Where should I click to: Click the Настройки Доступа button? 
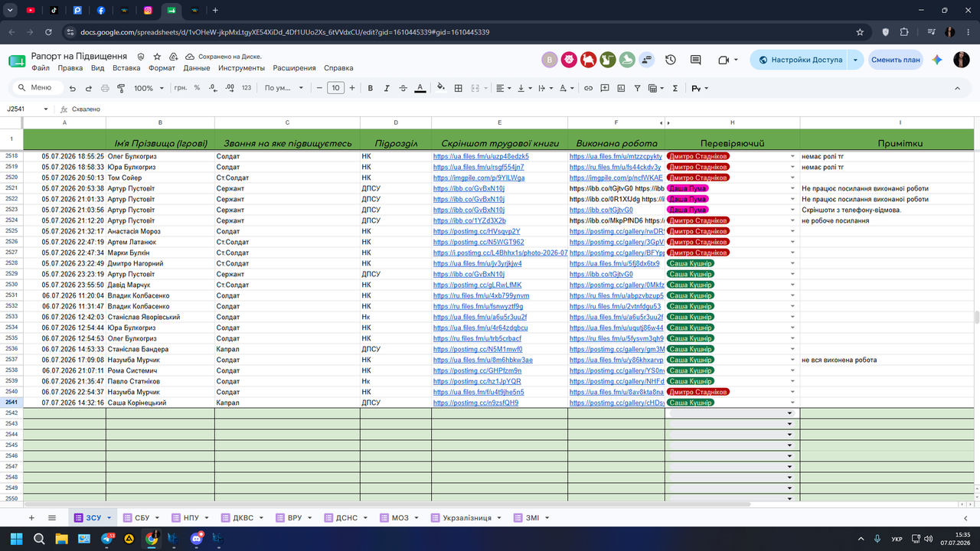pyautogui.click(x=807, y=60)
